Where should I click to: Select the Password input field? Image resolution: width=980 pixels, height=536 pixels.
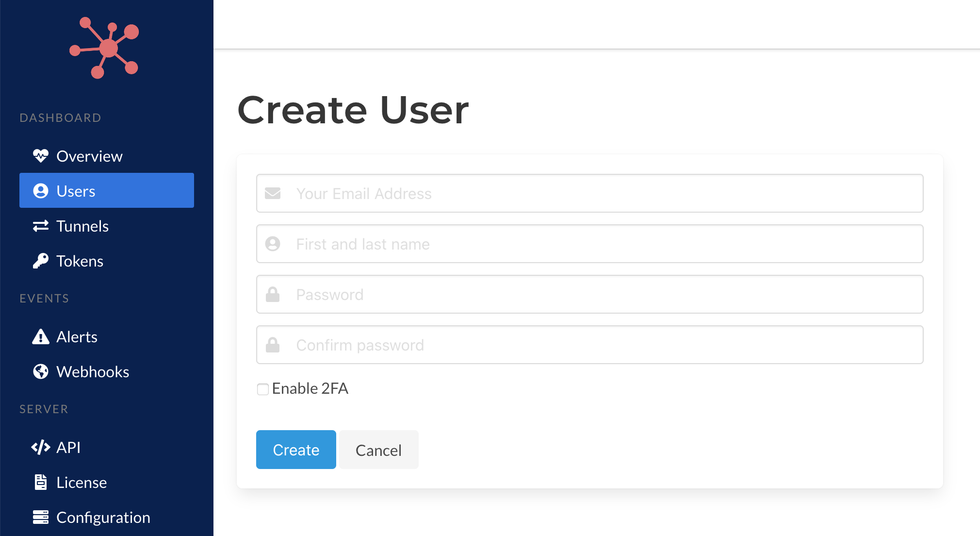589,294
